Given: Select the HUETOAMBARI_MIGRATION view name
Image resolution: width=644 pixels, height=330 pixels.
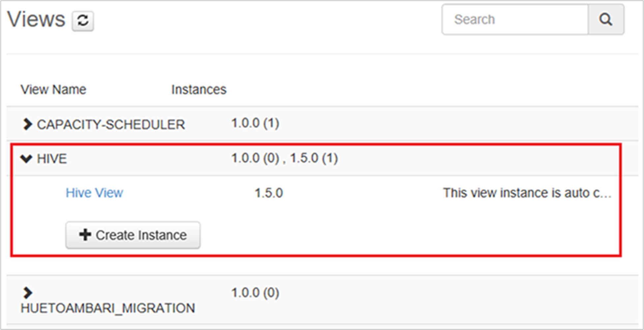Looking at the screenshot, I should [108, 308].
